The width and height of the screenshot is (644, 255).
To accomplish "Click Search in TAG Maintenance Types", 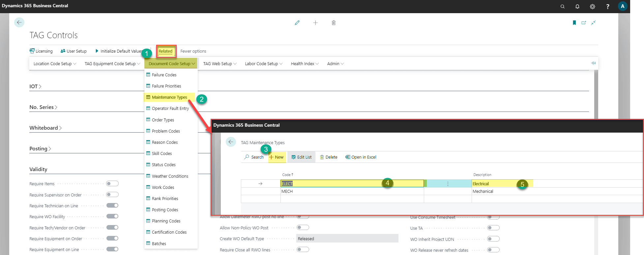I will point(254,157).
